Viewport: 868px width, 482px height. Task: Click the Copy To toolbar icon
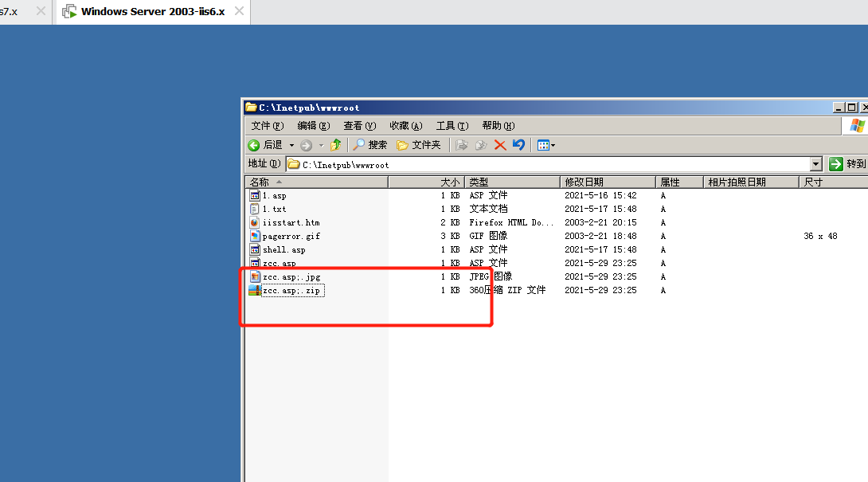pos(481,145)
